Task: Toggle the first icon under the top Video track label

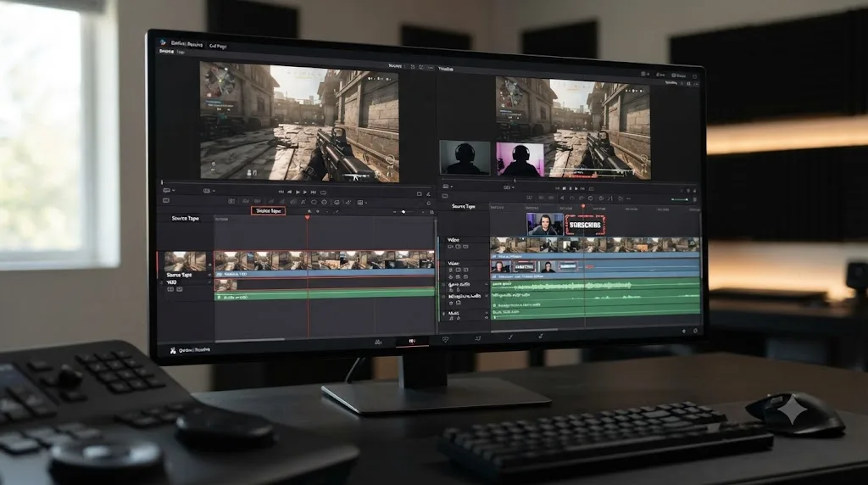Action: (451, 247)
